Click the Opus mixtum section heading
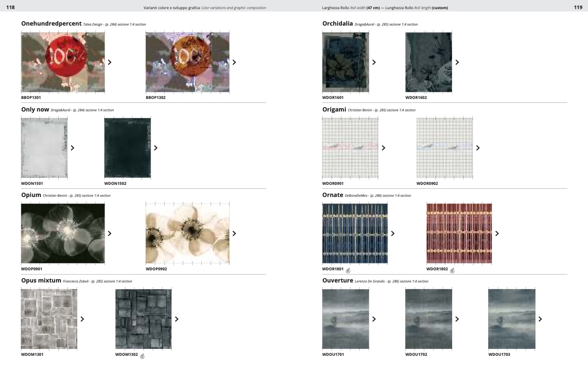 click(x=41, y=280)
